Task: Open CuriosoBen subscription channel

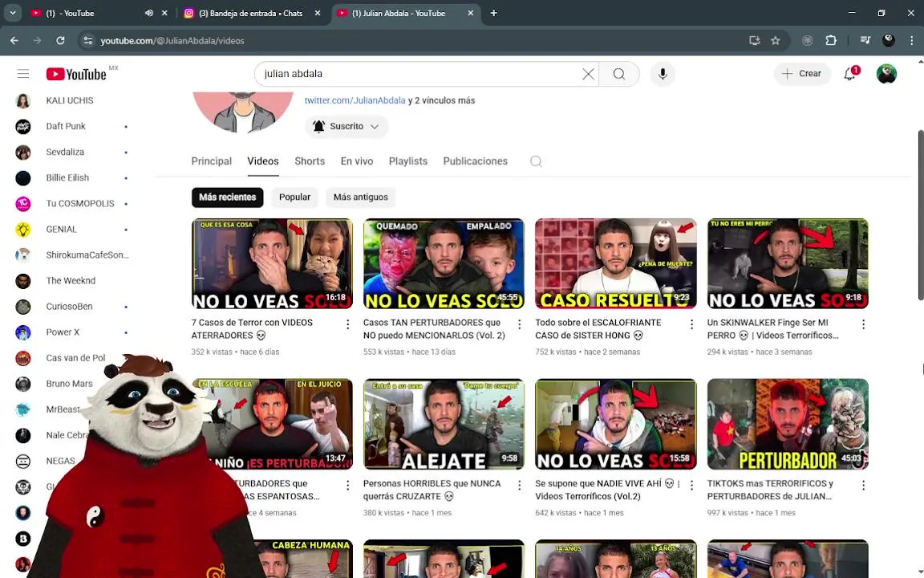Action: 70,307
